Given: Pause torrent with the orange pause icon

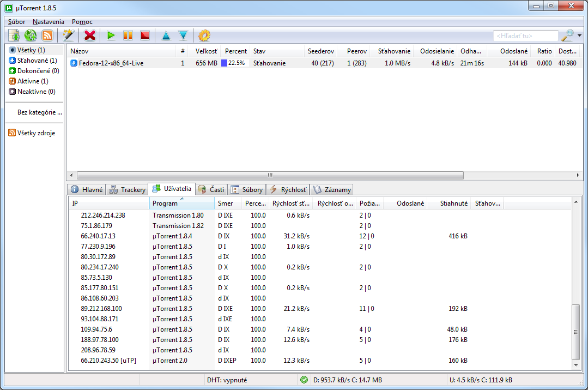Looking at the screenshot, I should point(128,35).
